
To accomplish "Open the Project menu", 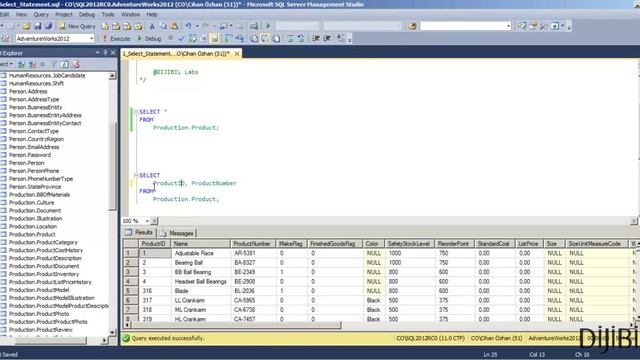I will point(64,14).
